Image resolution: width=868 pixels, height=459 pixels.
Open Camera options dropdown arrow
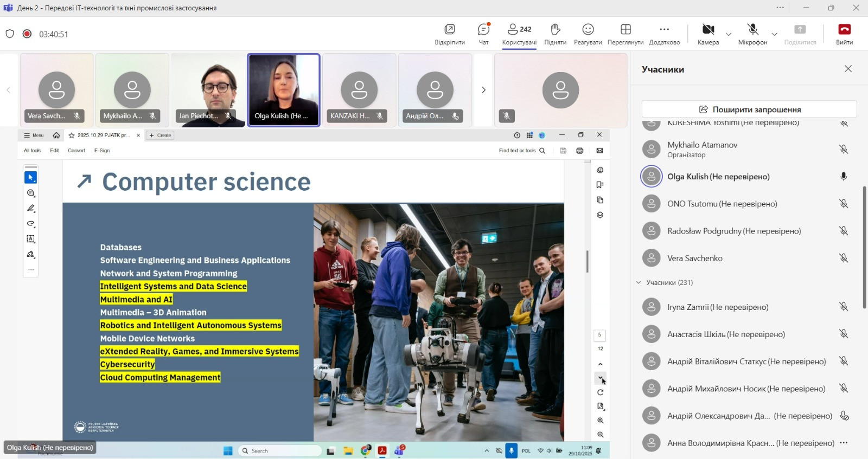[x=729, y=34]
